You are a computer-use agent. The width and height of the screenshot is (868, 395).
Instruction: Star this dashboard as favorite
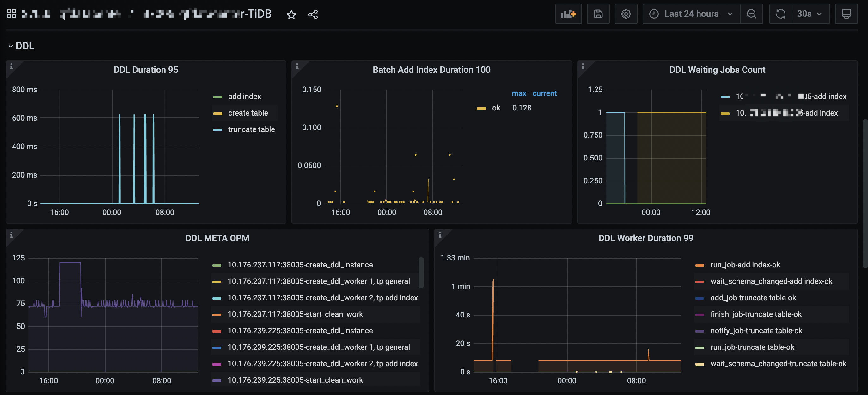291,15
